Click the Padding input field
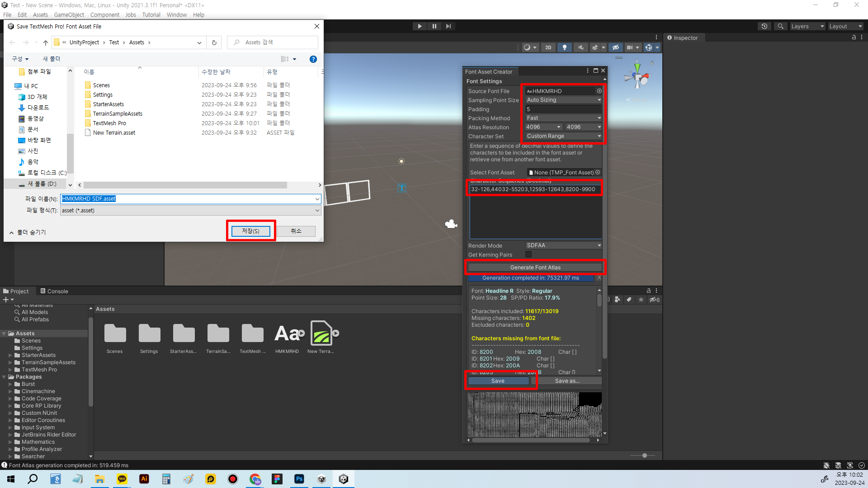 click(x=564, y=109)
